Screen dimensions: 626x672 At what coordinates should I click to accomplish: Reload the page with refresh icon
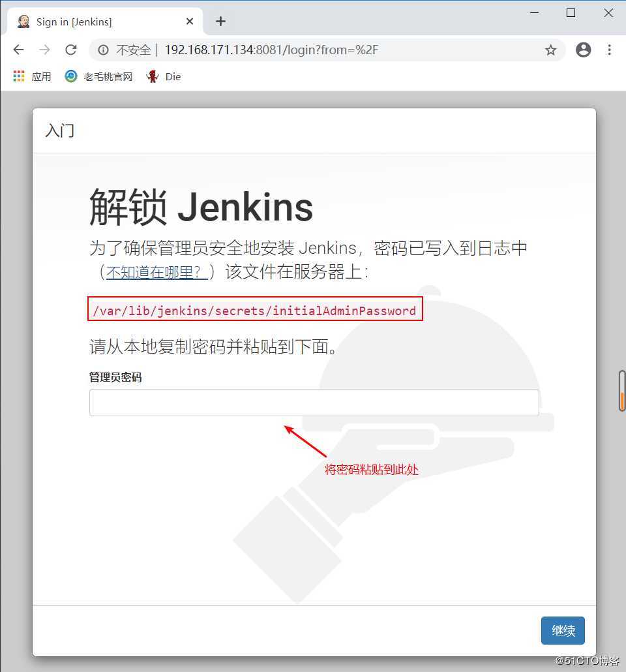[70, 50]
